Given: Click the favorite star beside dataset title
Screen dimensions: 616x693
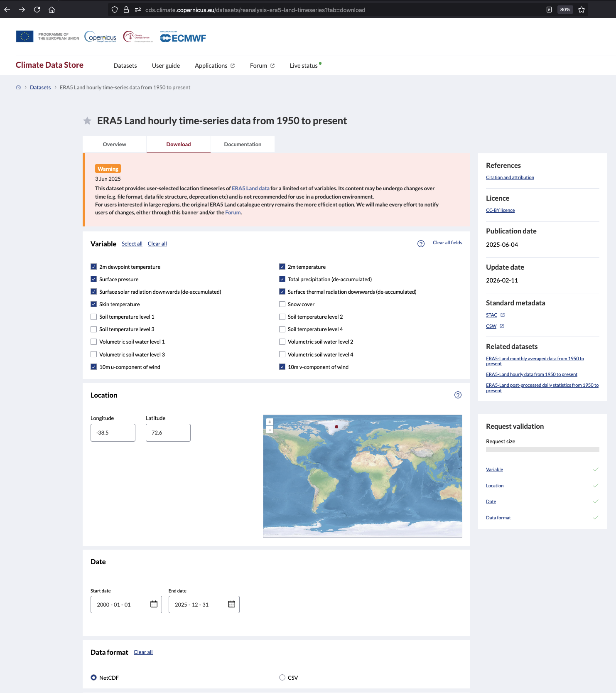Looking at the screenshot, I should (87, 121).
